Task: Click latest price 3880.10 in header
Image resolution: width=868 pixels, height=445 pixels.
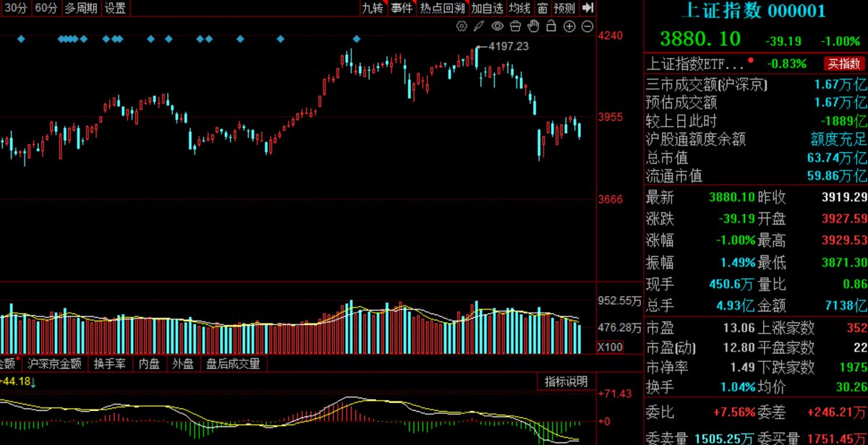Action: click(700, 38)
